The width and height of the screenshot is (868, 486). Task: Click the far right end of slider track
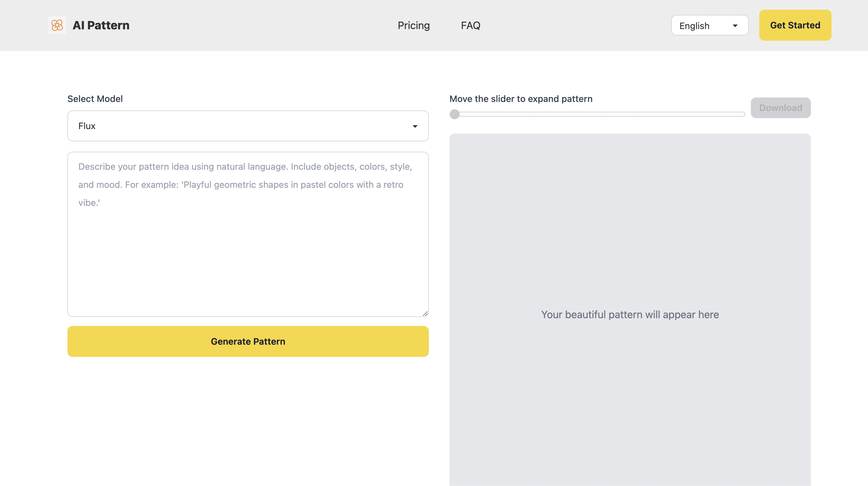coord(743,114)
